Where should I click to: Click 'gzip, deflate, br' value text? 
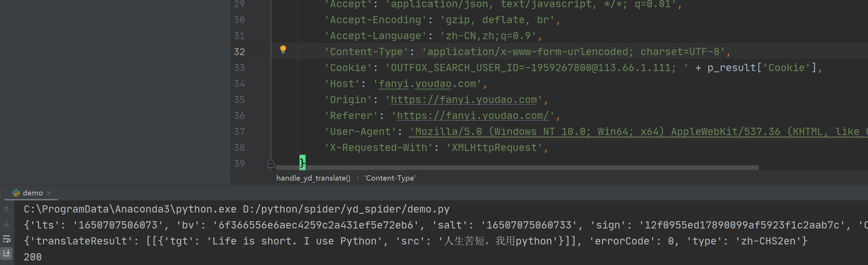497,20
